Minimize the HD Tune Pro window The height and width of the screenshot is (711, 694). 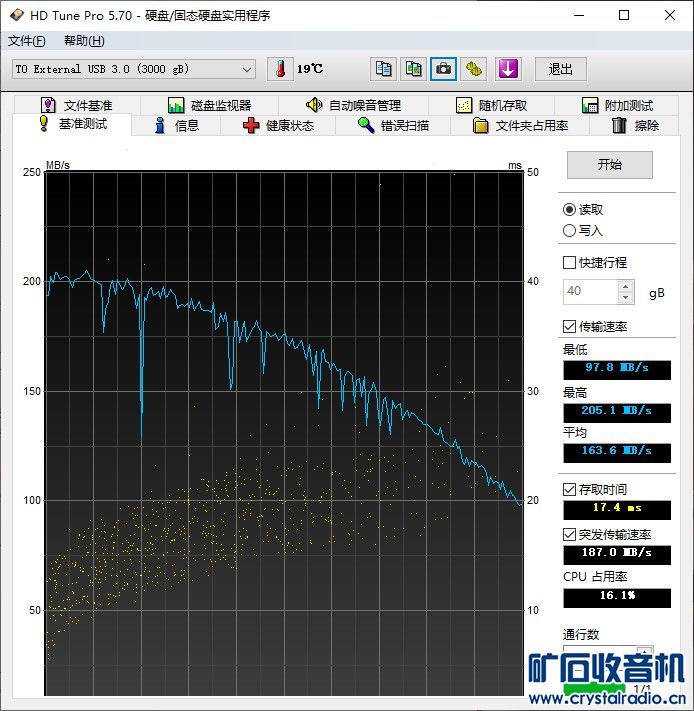579,15
